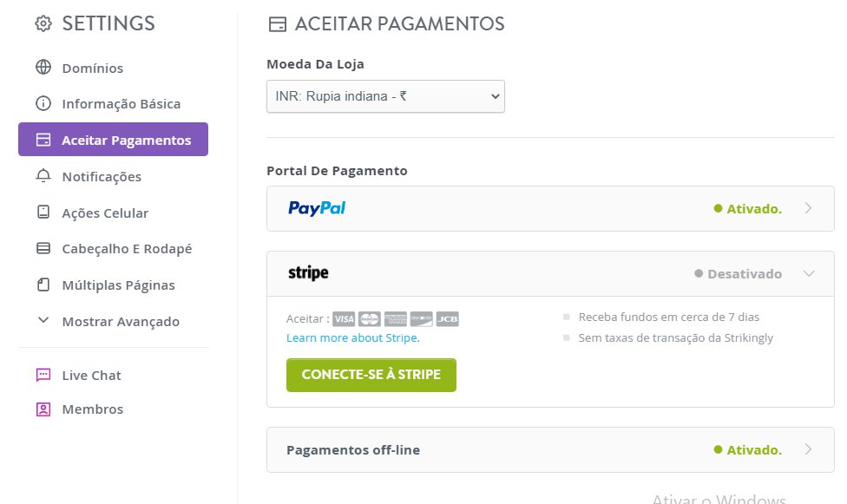The width and height of the screenshot is (847, 504).
Task: Click the Stripe Desativado status
Action: (739, 274)
